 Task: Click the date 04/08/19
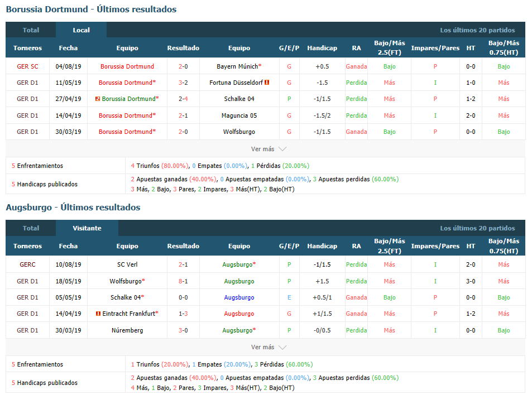click(x=68, y=66)
